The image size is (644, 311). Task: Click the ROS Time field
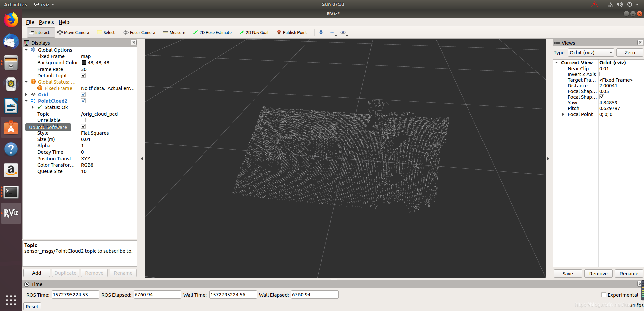coord(75,295)
